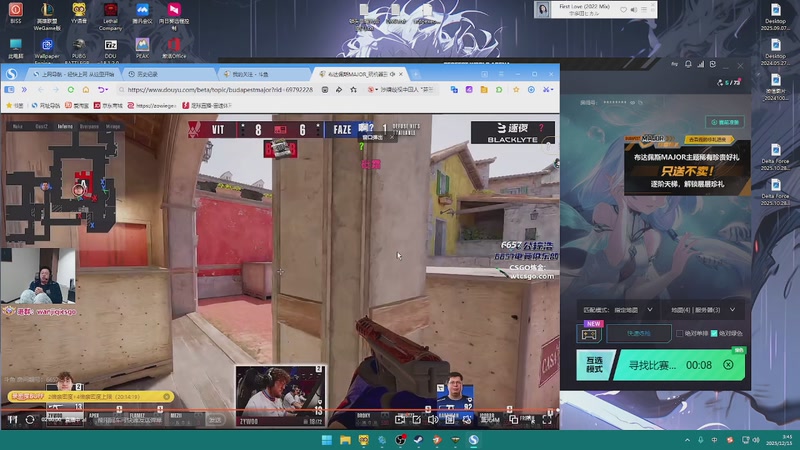This screenshot has width=800, height=450.
Task: Check the unchecked 绝对单排 checkbox
Action: [680, 334]
